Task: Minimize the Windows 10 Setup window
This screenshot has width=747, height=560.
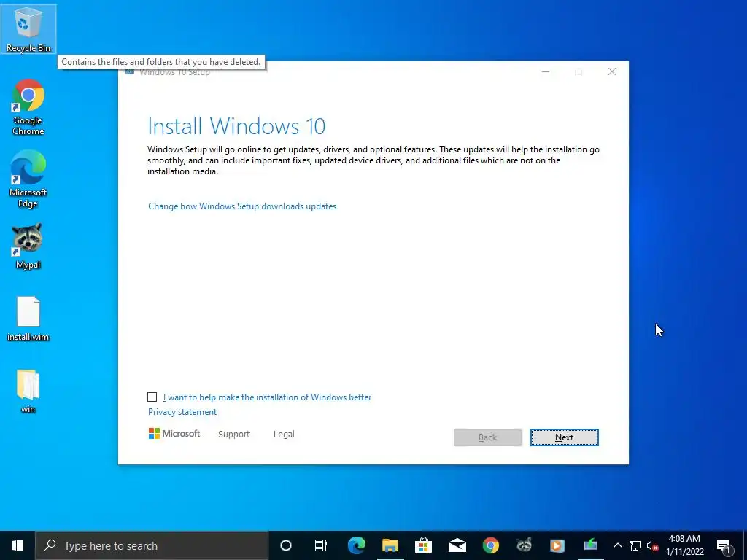Action: pyautogui.click(x=546, y=72)
